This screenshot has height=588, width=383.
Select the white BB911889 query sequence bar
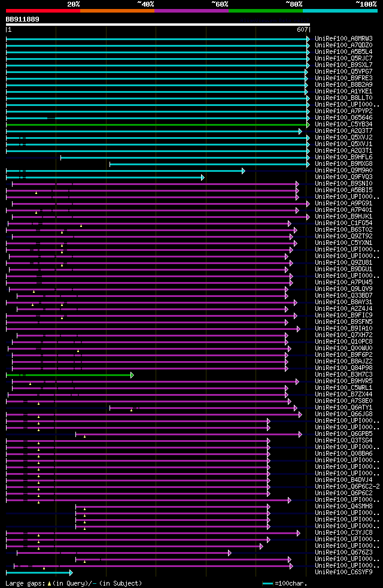[158, 25]
